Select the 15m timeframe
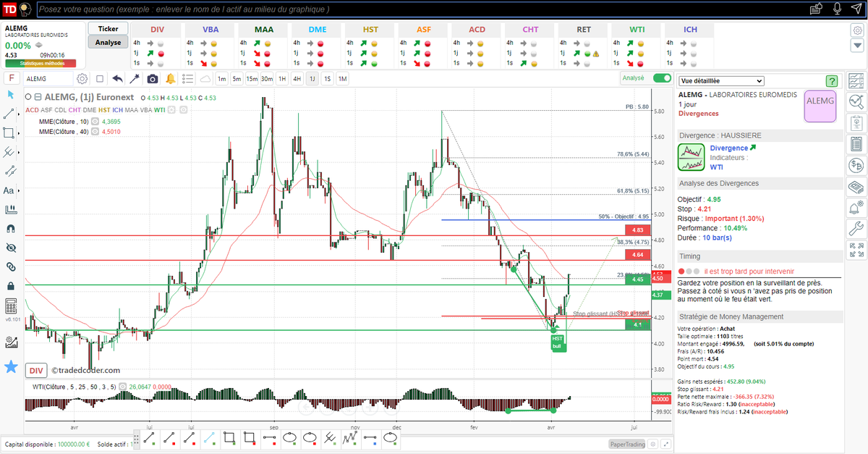868x454 pixels. pos(252,79)
